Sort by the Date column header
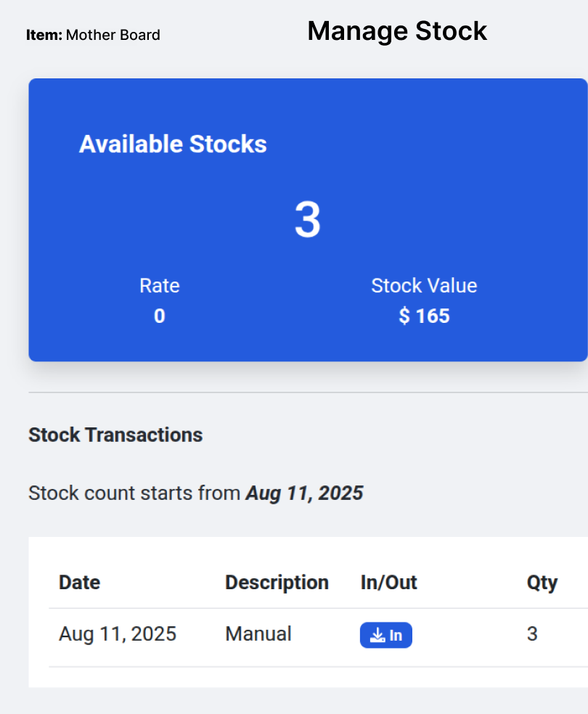588x714 pixels. [79, 583]
